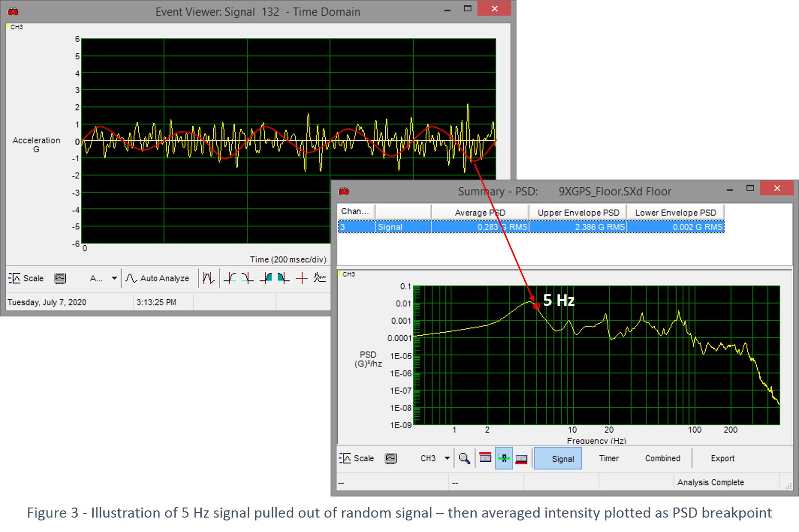The image size is (799, 532).
Task: Click the date 'Tuesday, July 7, 2020' in status bar
Action: (x=47, y=302)
